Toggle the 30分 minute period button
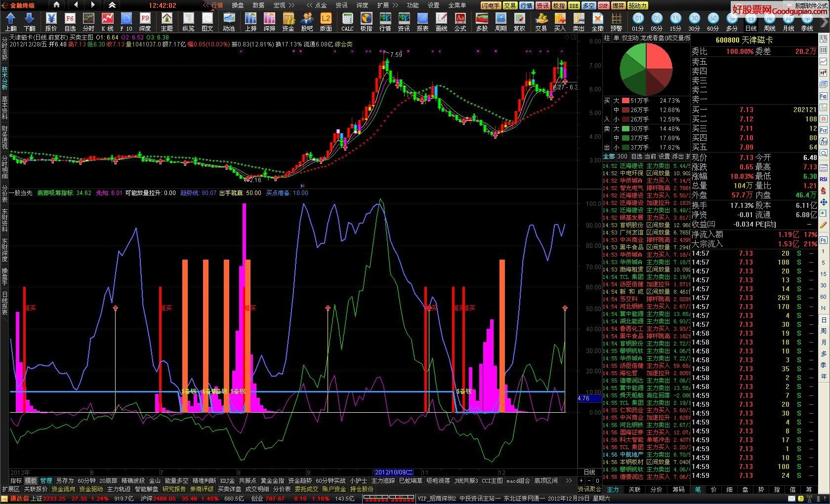The width and height of the screenshot is (830, 504). [x=694, y=22]
